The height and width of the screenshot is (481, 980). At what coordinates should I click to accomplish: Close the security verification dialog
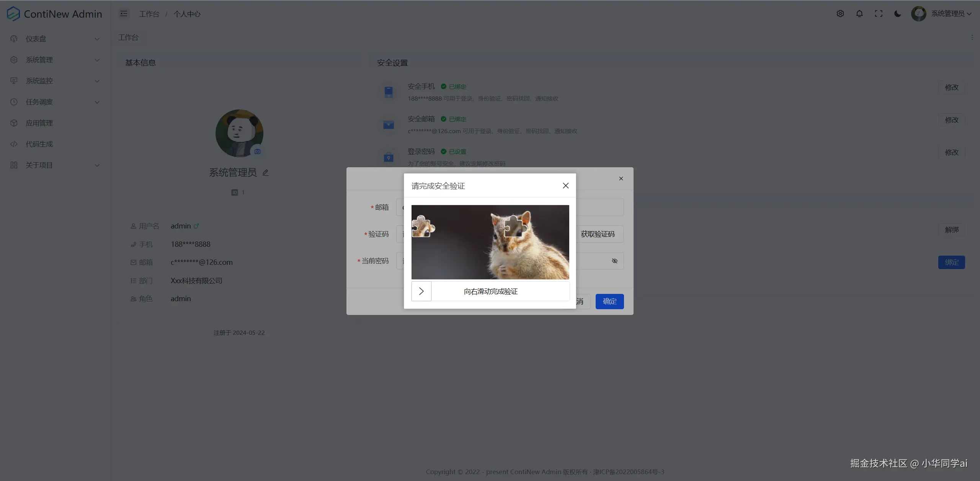(565, 186)
